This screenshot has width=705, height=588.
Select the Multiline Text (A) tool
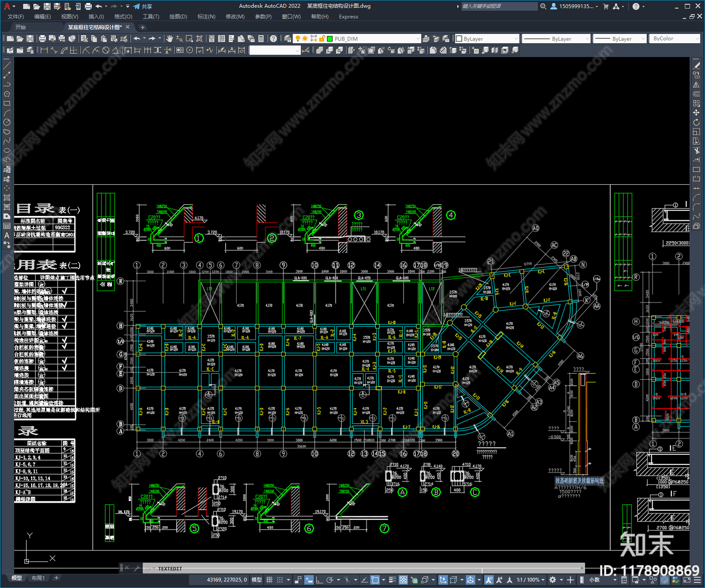pyautogui.click(x=7, y=235)
